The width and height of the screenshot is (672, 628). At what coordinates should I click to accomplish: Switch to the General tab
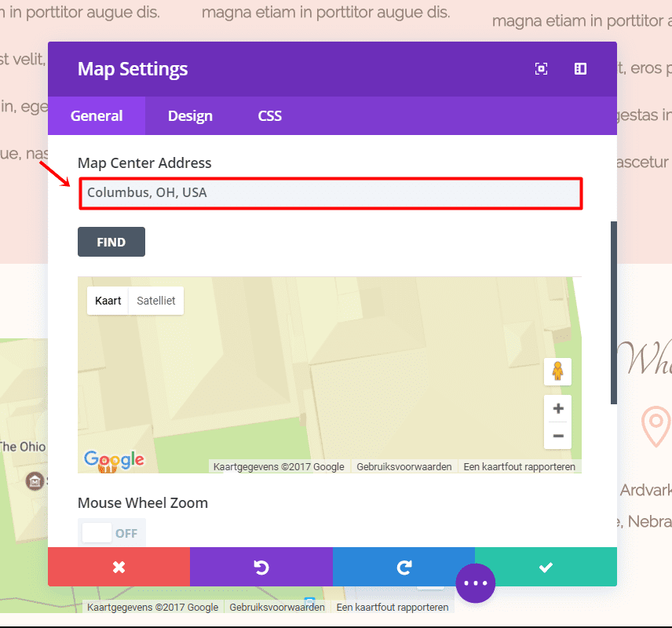97,115
